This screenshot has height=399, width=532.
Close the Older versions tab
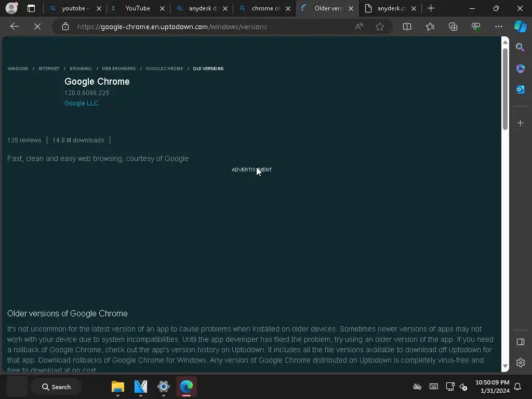click(351, 8)
